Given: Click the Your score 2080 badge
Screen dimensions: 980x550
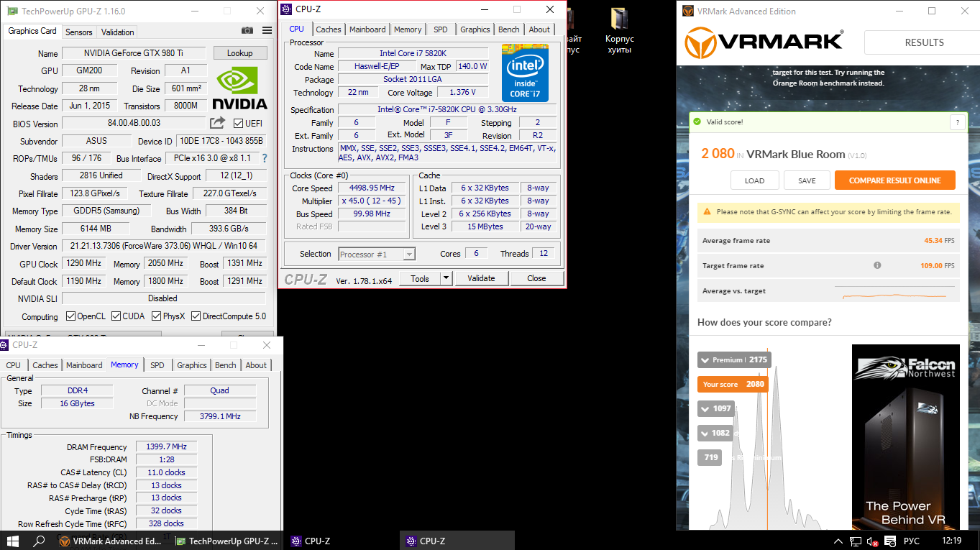Looking at the screenshot, I should click(733, 384).
